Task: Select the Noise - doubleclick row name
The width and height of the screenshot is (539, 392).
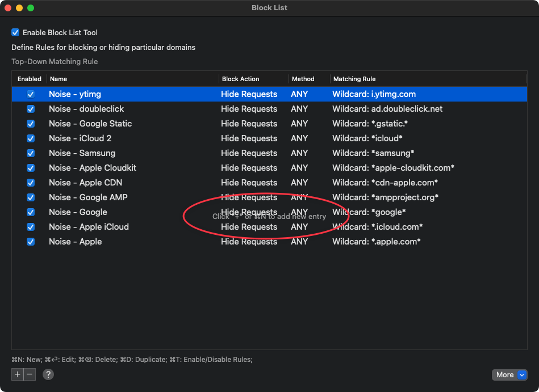Action: [86, 109]
